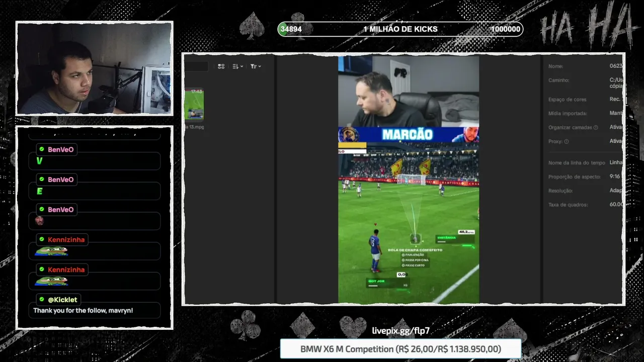
Task: Click the info icon beside Proxy
Action: [x=566, y=142]
